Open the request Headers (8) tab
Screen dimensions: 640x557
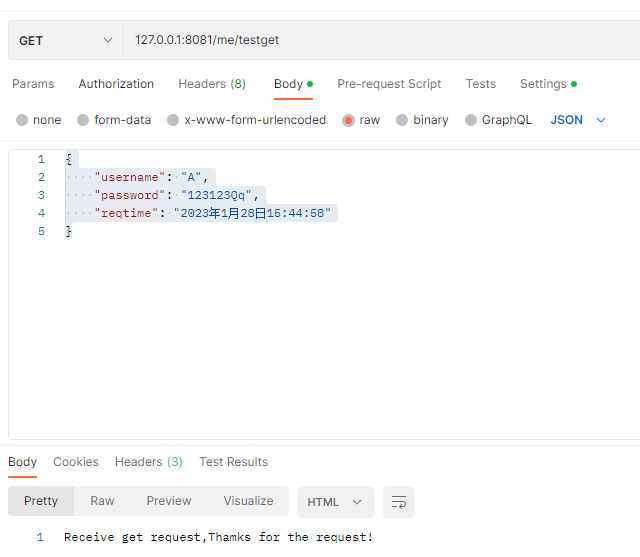pos(212,84)
